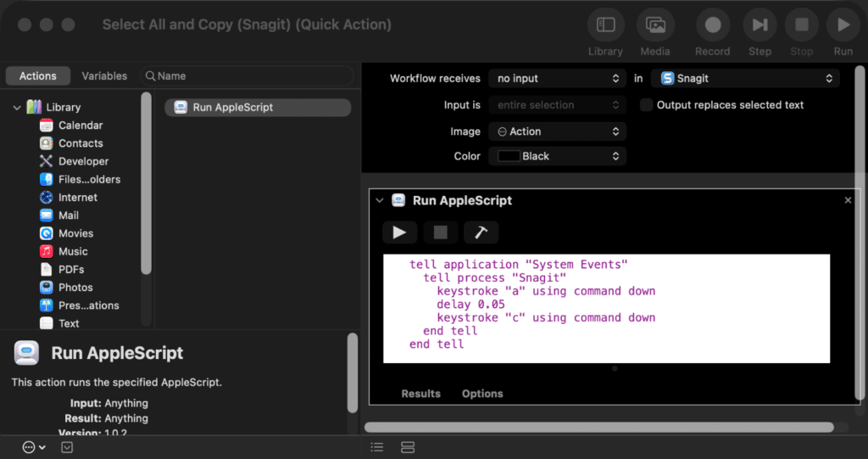868x459 pixels.
Task: Click the action description scrollbar
Action: pyautogui.click(x=352, y=372)
